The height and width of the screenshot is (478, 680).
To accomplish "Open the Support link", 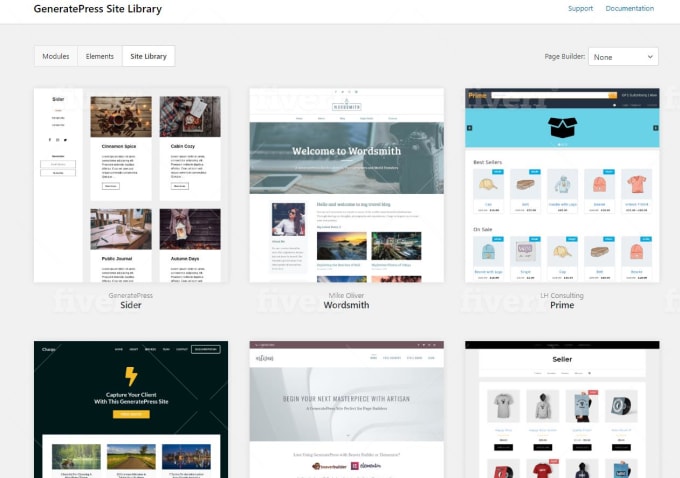I will click(x=580, y=8).
